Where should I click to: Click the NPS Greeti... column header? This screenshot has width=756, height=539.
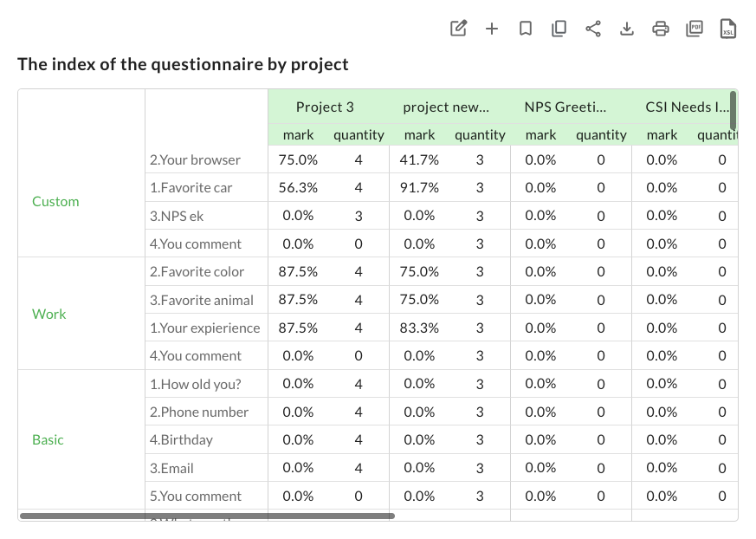point(565,107)
